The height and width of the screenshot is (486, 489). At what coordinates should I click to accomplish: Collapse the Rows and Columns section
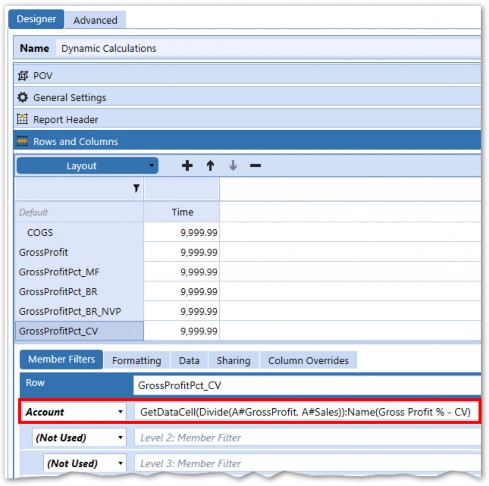pos(247,141)
